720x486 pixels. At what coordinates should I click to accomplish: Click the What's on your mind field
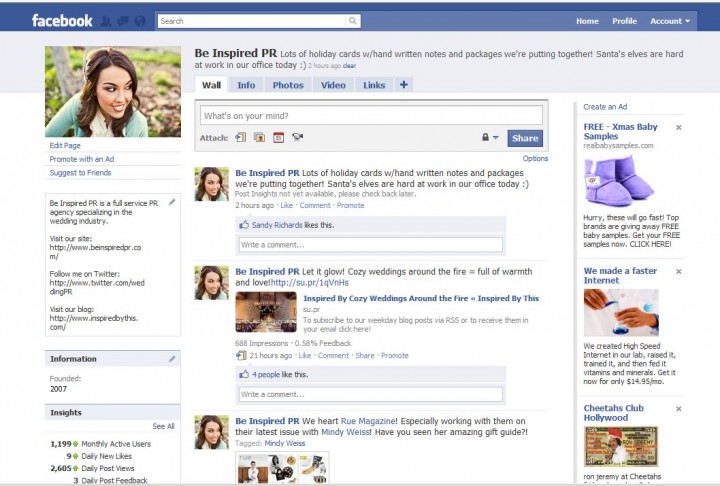pyautogui.click(x=371, y=116)
